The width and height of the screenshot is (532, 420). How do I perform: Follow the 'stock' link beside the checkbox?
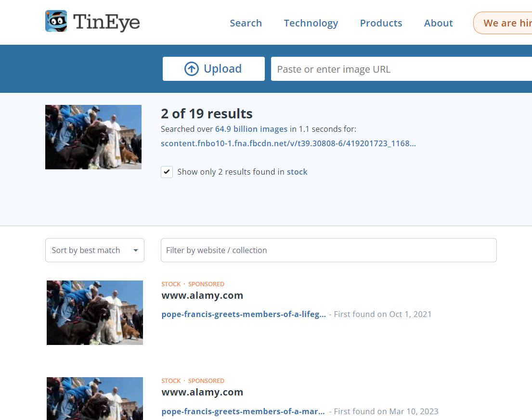tap(297, 172)
